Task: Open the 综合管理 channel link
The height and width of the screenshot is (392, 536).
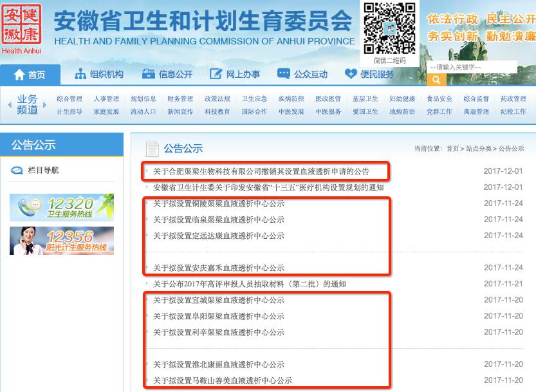Action: [69, 99]
